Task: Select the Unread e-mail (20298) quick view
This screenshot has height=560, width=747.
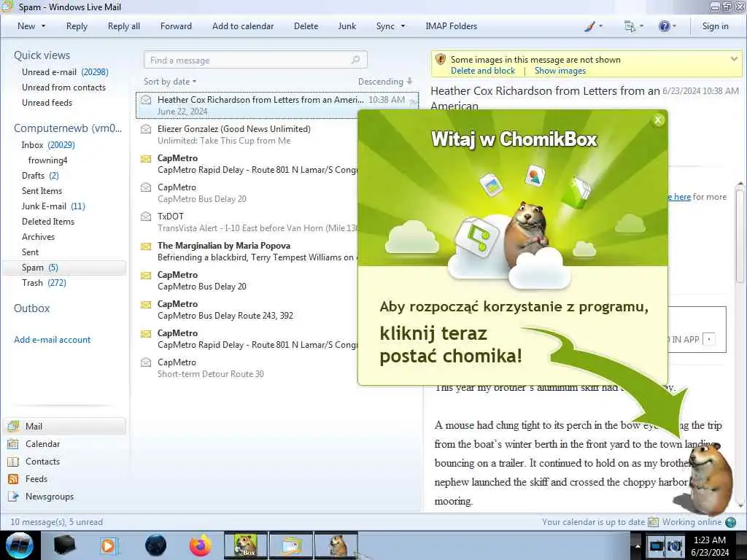Action: (65, 72)
